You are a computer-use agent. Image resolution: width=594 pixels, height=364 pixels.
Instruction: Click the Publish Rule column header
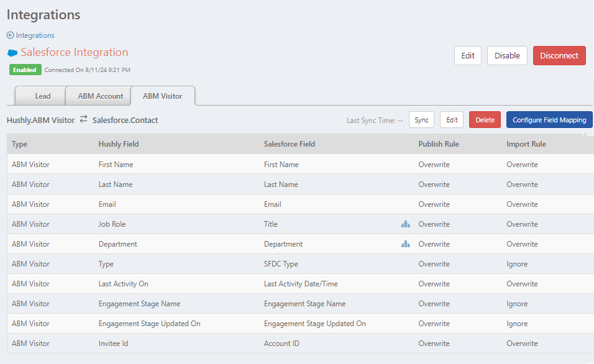tap(439, 144)
